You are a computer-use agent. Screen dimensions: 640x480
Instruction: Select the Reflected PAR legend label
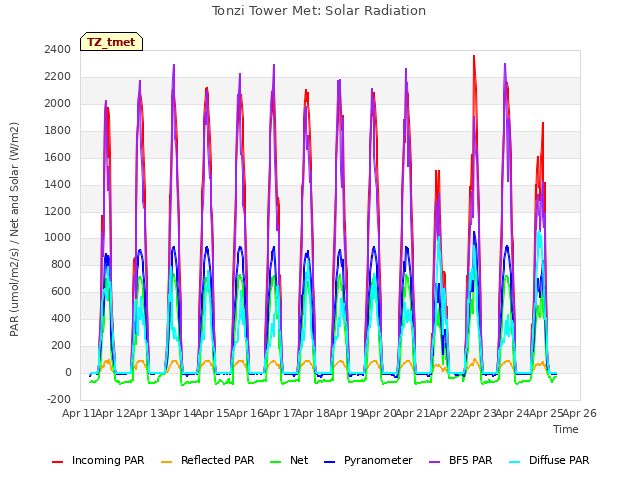(218, 460)
